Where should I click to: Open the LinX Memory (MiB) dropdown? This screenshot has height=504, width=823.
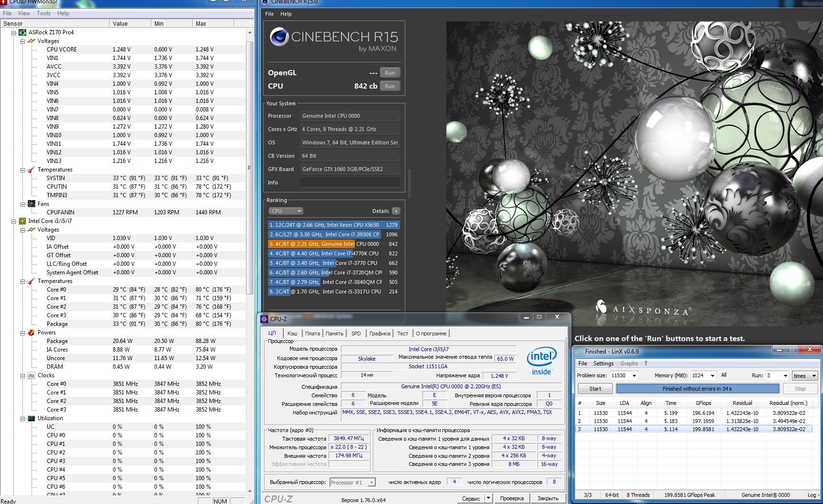[712, 375]
